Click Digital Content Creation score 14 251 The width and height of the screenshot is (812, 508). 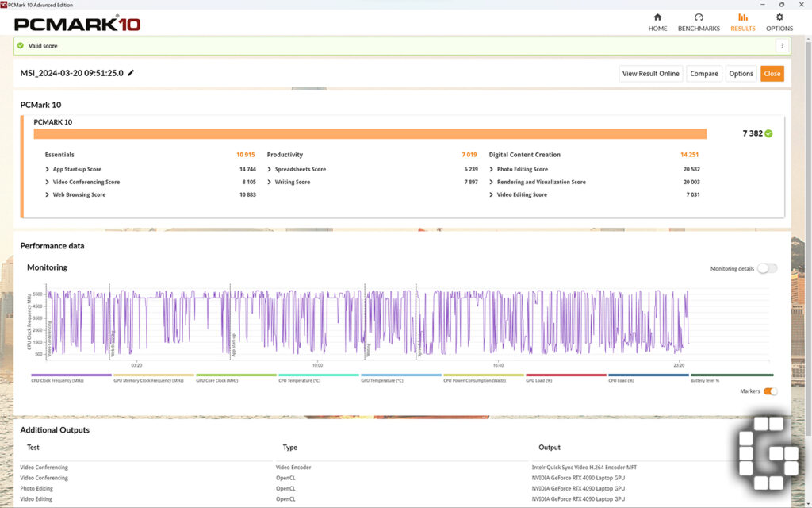pos(689,155)
